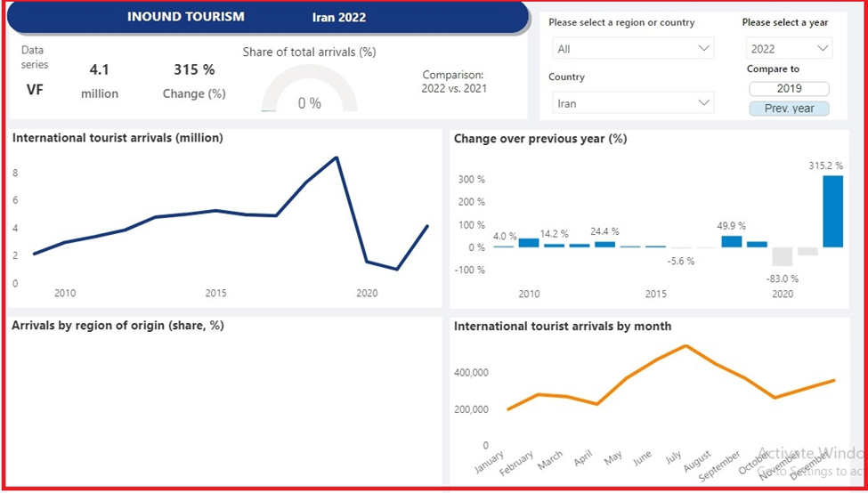Click the VF data series value
Image resolution: width=868 pixels, height=493 pixels.
[x=33, y=90]
